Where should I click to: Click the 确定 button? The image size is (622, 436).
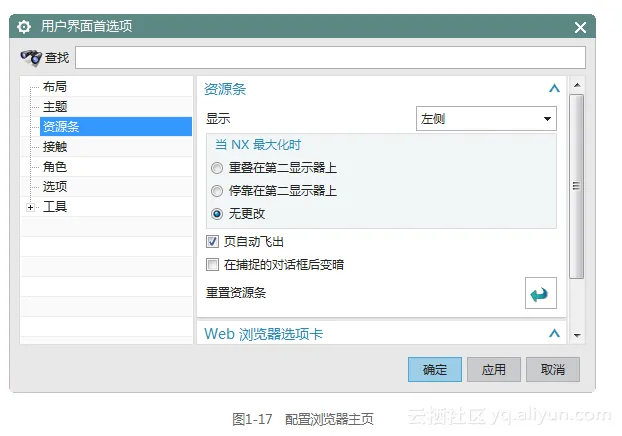[435, 369]
